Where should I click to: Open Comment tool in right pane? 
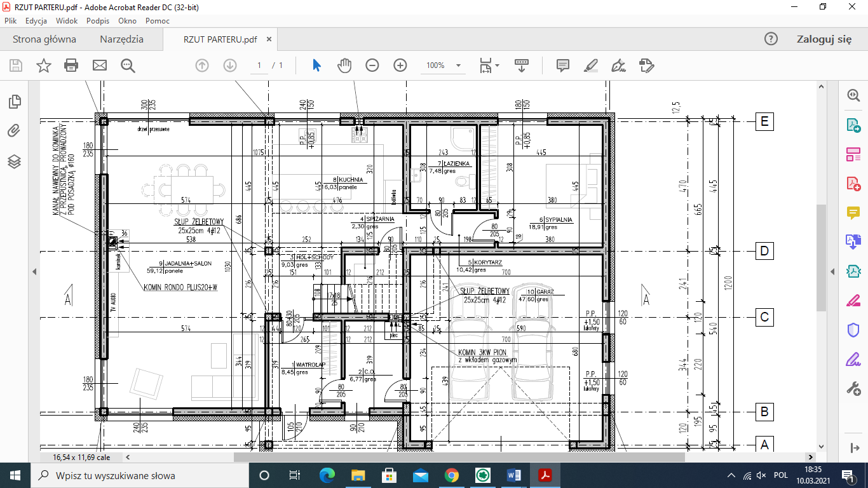853,213
